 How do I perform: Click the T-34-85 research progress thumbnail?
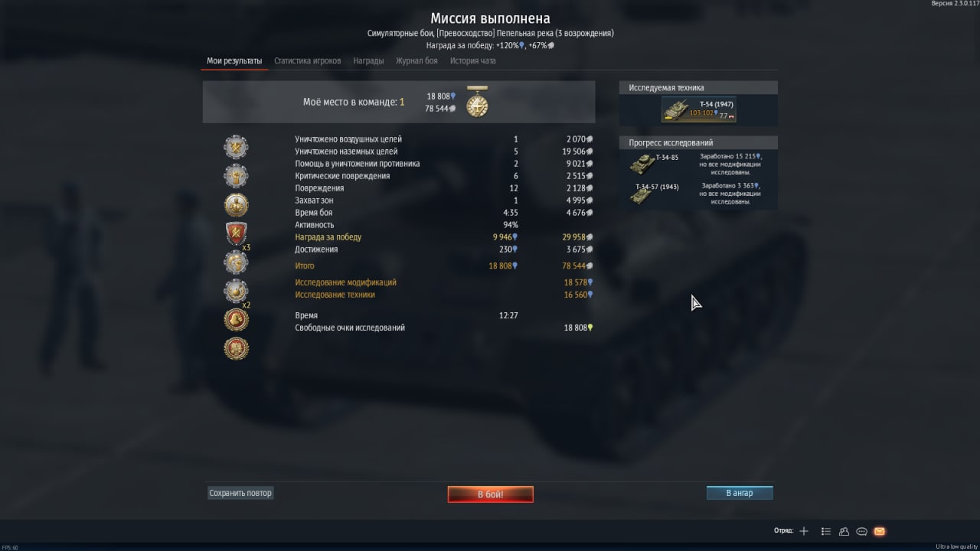(x=642, y=164)
